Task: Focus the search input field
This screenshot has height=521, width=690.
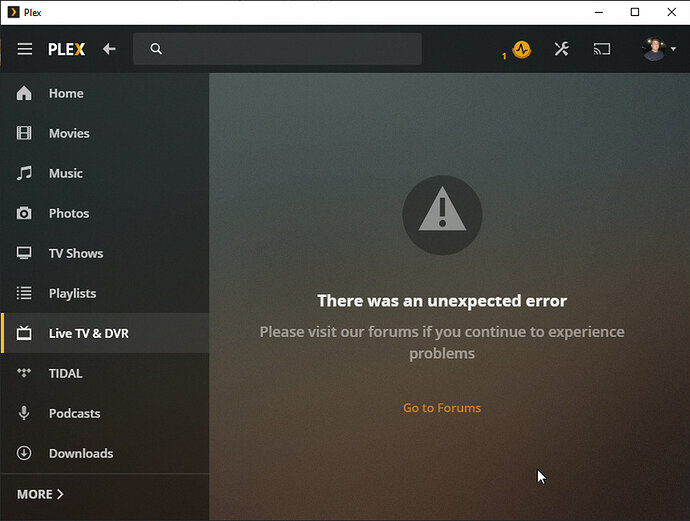Action: pos(277,49)
